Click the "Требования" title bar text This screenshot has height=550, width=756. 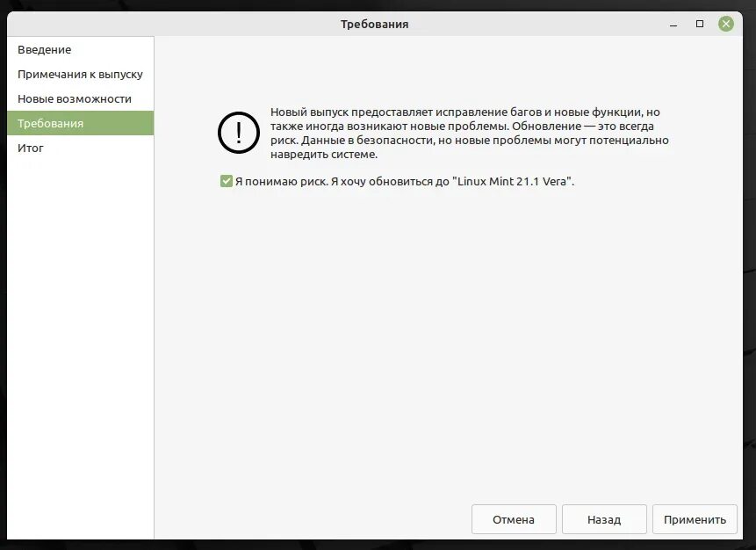click(375, 24)
